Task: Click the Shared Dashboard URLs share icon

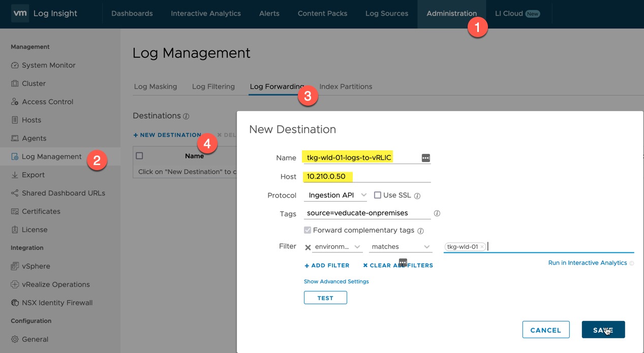Action: pyautogui.click(x=15, y=194)
